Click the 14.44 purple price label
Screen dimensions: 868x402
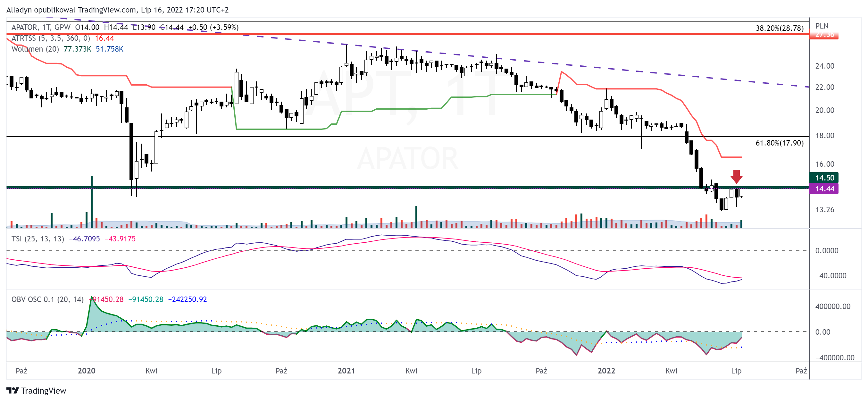pos(823,189)
